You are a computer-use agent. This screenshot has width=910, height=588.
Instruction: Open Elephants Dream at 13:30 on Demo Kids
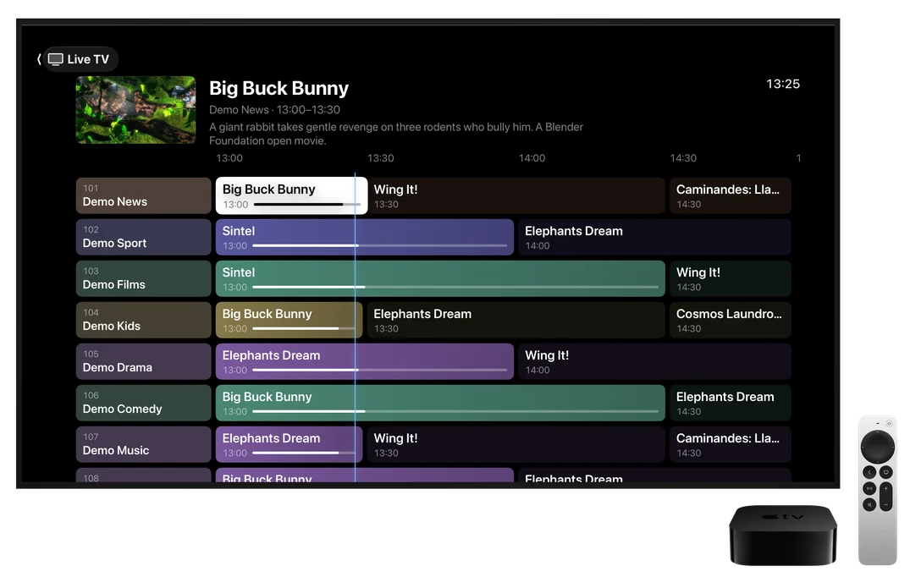pos(516,320)
